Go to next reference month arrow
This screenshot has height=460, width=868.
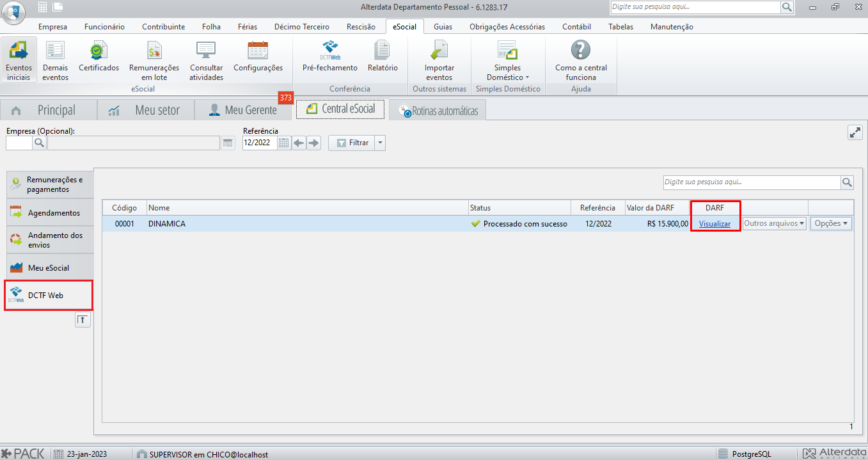coord(313,143)
